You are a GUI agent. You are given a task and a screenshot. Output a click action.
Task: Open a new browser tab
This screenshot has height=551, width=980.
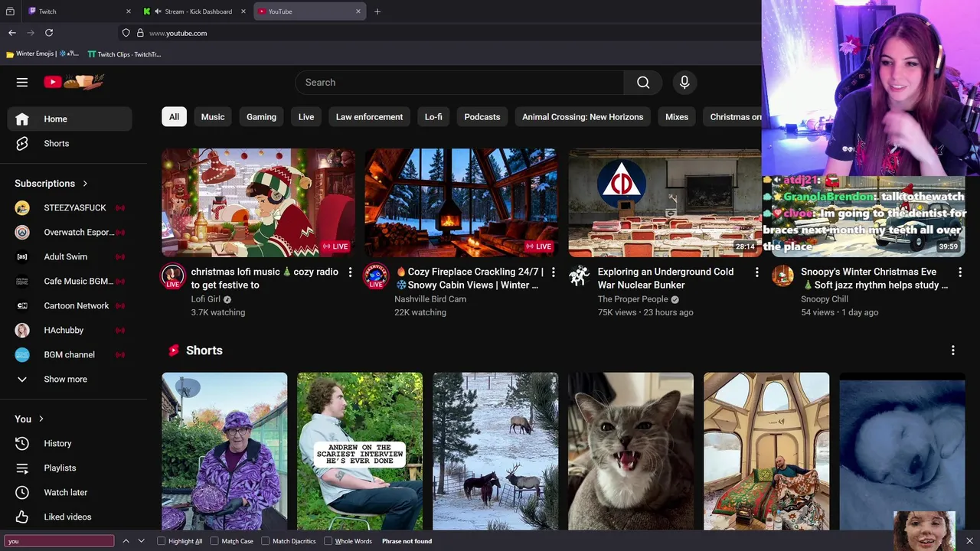tap(377, 11)
